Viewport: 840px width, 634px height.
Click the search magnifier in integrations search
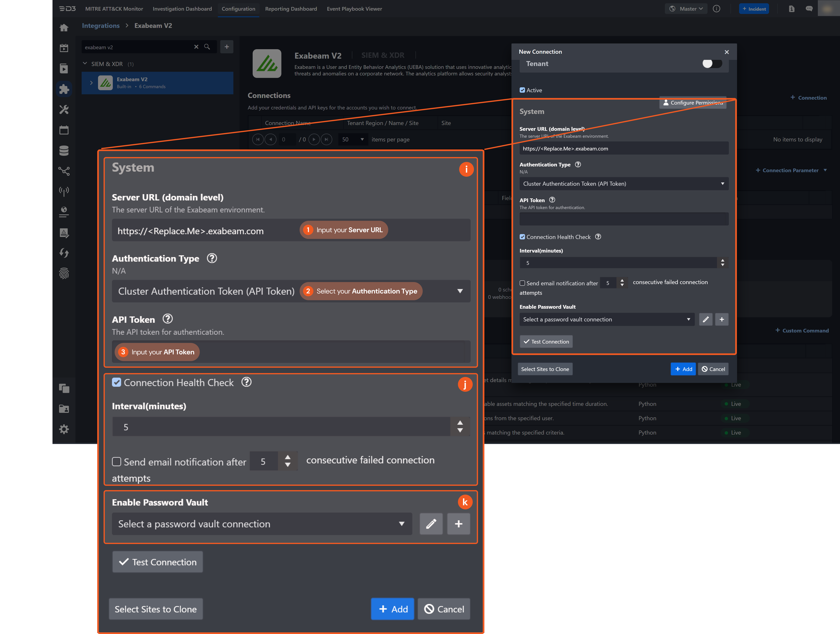pyautogui.click(x=207, y=47)
